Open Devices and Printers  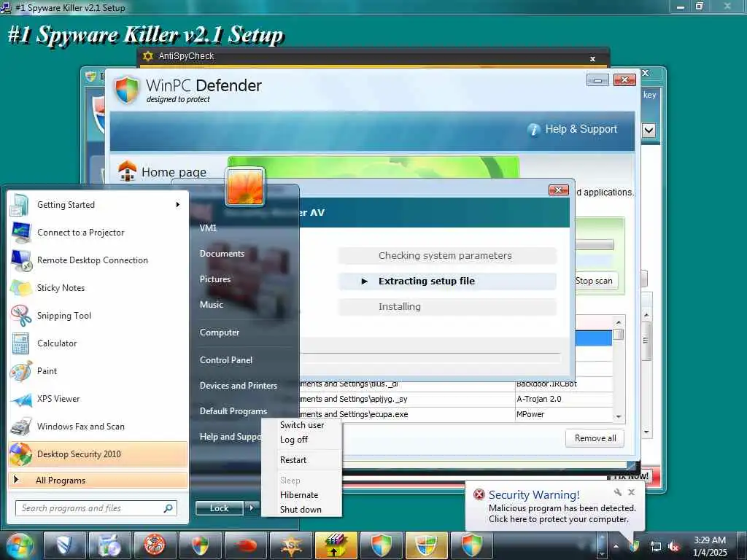(239, 386)
